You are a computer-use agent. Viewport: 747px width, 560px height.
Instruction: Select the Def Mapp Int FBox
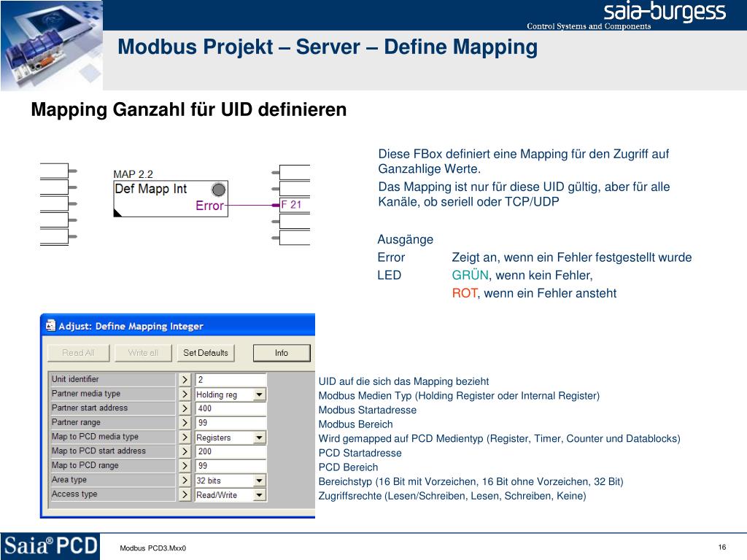pyautogui.click(x=171, y=198)
